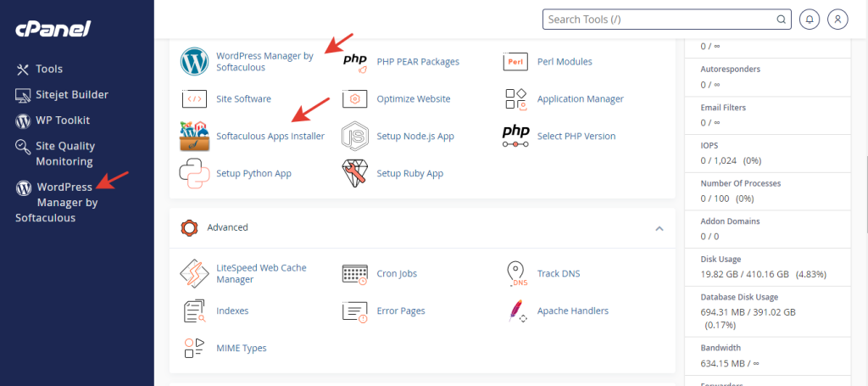Collapse the Advanced section chevron
The width and height of the screenshot is (868, 386).
tap(659, 228)
